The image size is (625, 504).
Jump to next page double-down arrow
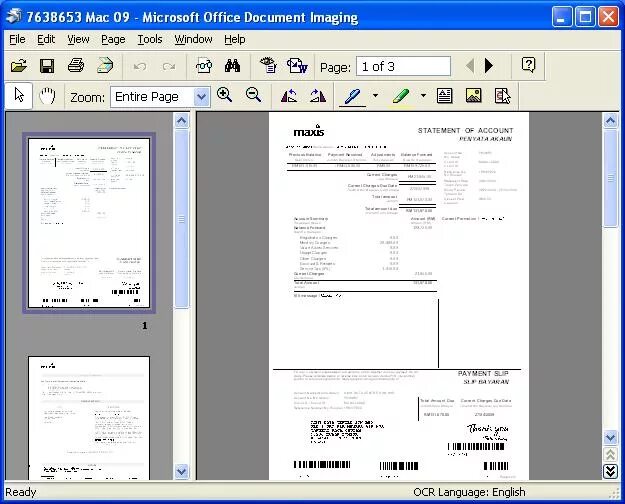click(610, 472)
